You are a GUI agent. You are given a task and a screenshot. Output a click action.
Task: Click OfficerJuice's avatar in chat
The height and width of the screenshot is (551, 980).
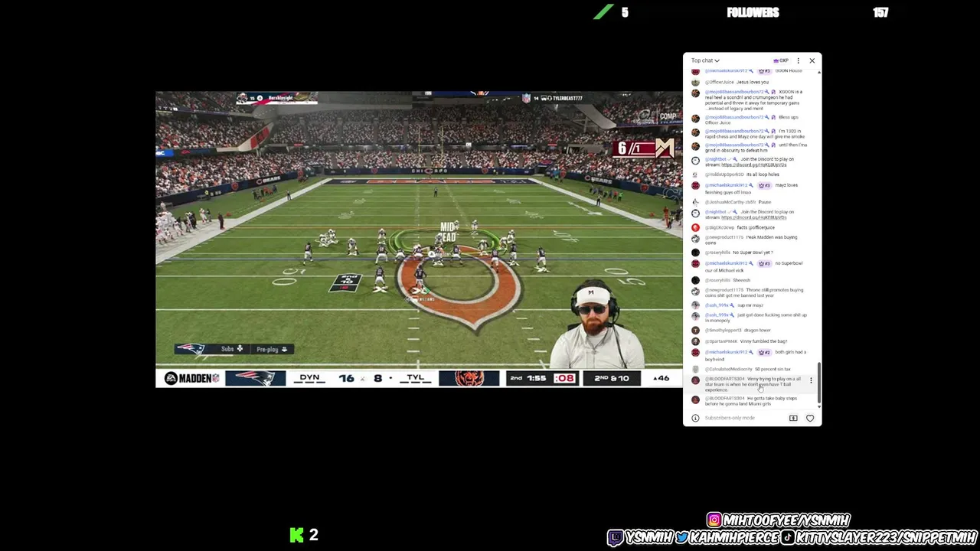click(x=695, y=82)
